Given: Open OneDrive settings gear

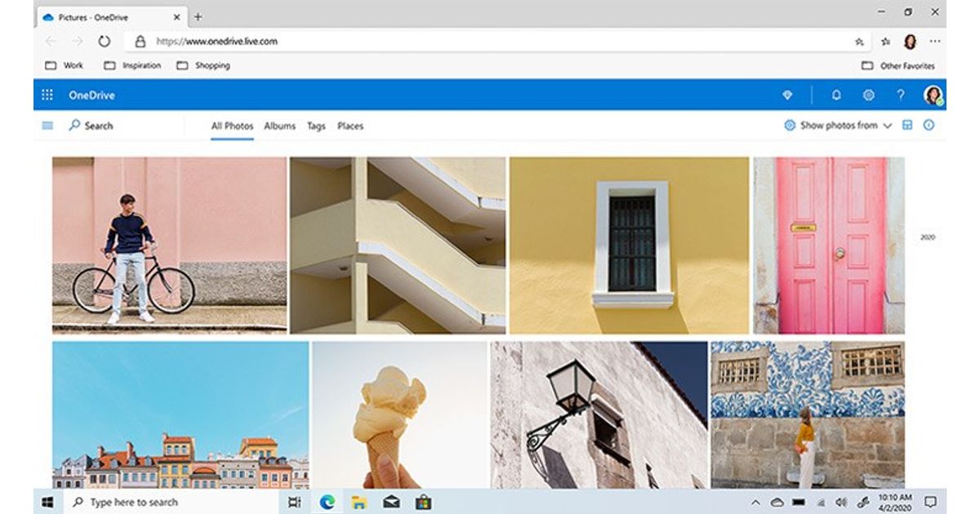Looking at the screenshot, I should [x=868, y=95].
